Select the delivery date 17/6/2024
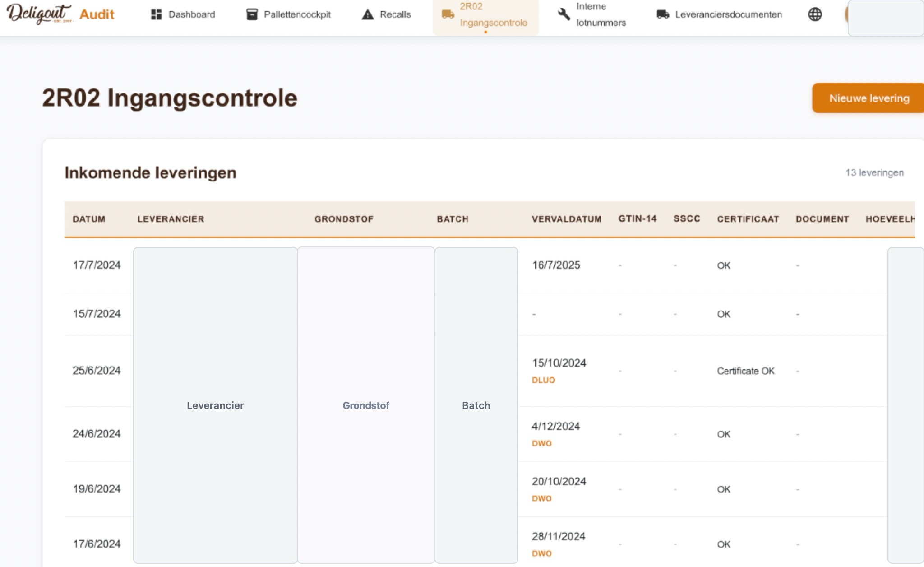Image resolution: width=924 pixels, height=567 pixels. point(97,544)
